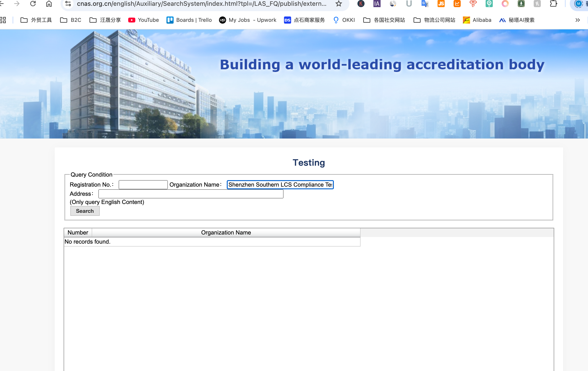Open the apps grid in bookmarks bar

click(x=3, y=20)
